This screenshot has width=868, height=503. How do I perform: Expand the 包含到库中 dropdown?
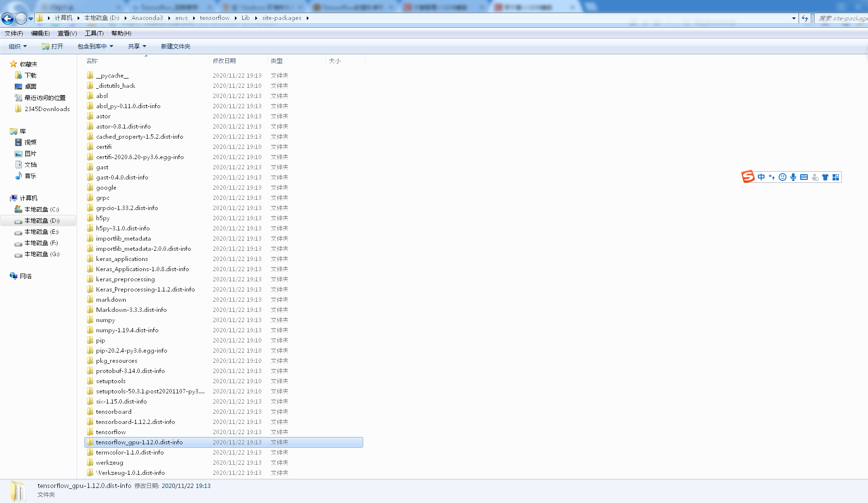tap(95, 47)
